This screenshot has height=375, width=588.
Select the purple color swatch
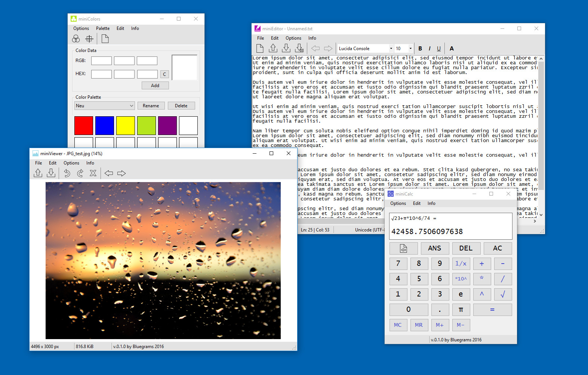(x=167, y=126)
